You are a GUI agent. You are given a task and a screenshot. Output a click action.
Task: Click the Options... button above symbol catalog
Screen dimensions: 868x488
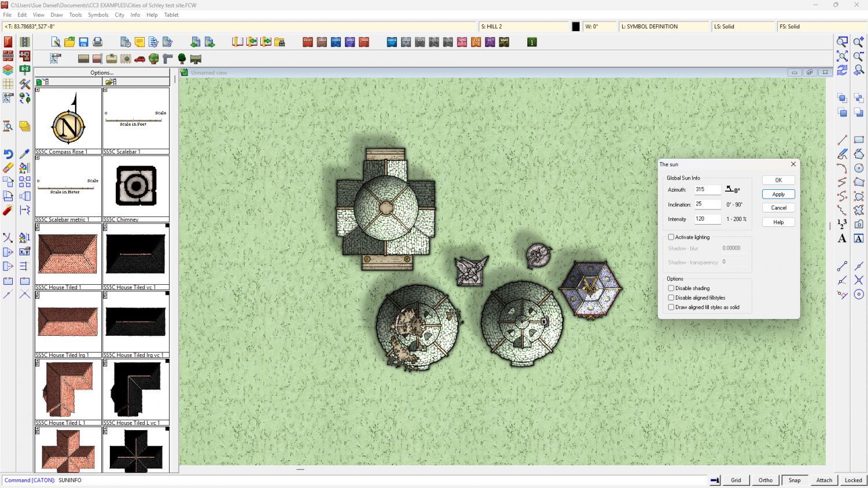point(102,73)
